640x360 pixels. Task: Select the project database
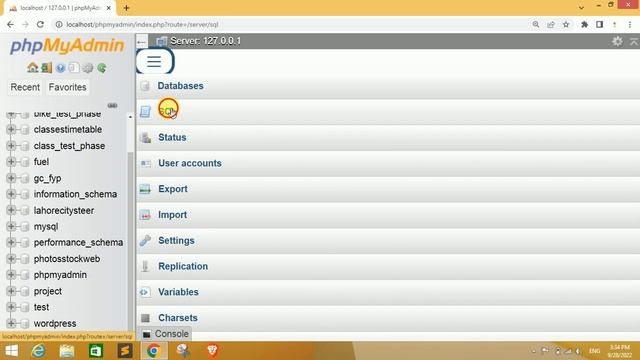[x=48, y=291]
